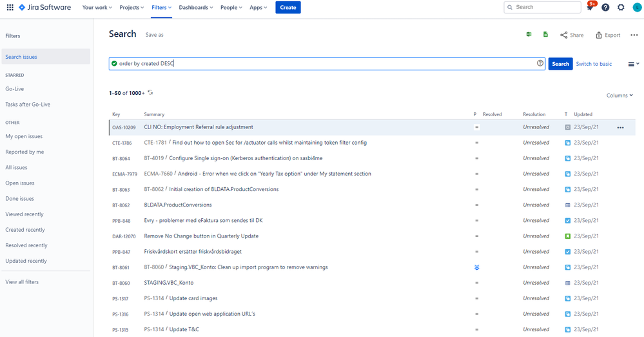The width and height of the screenshot is (644, 337).
Task: Select Created recently filter
Action: coord(25,230)
